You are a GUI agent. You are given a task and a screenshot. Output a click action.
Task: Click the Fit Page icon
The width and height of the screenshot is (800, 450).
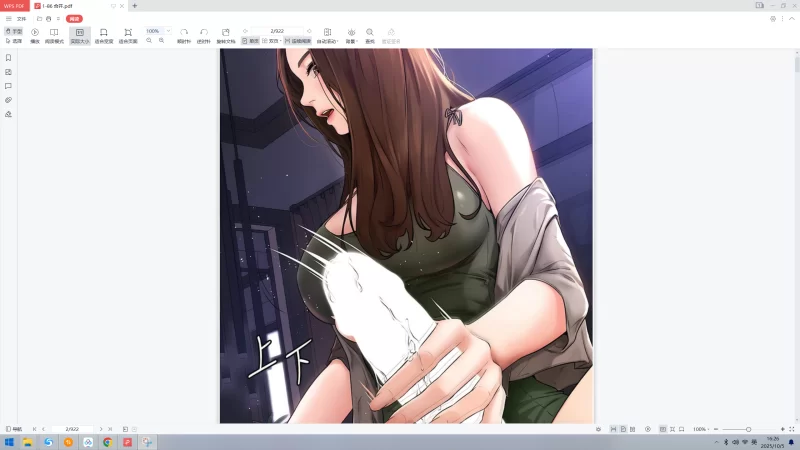128,35
